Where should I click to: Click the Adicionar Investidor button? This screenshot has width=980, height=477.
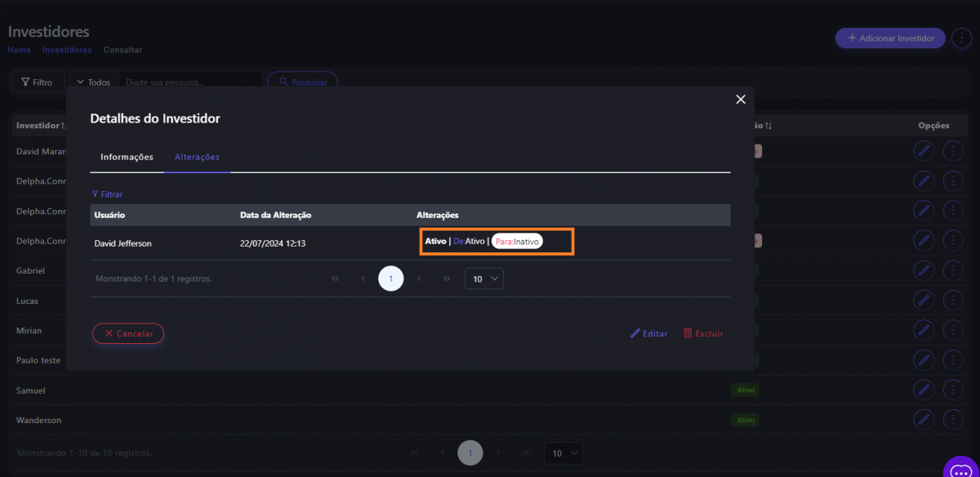(890, 38)
